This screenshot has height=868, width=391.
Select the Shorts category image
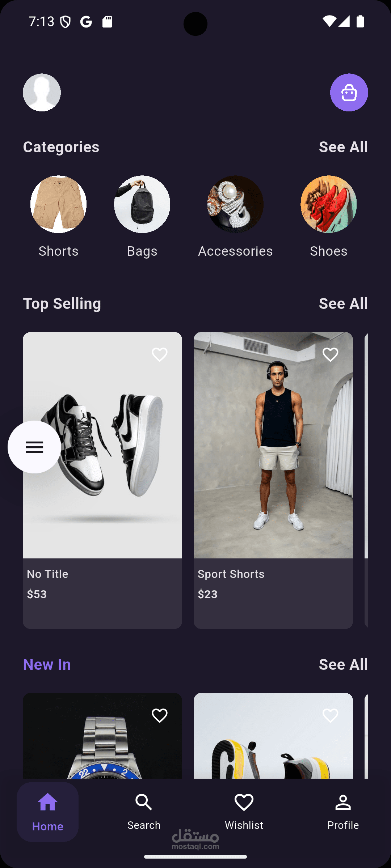tap(58, 204)
